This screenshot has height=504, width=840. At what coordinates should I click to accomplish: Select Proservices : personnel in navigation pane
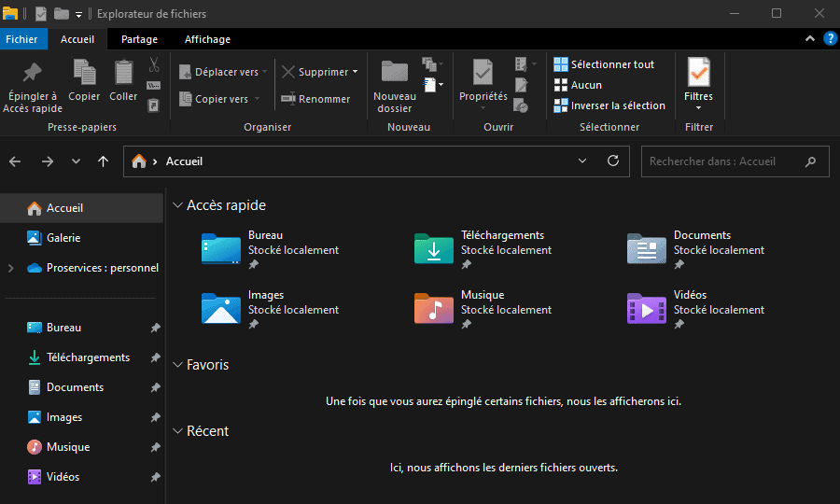pos(92,268)
